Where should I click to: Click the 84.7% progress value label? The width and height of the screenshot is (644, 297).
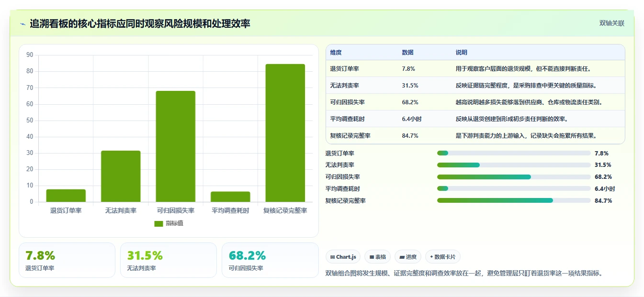[x=603, y=201]
